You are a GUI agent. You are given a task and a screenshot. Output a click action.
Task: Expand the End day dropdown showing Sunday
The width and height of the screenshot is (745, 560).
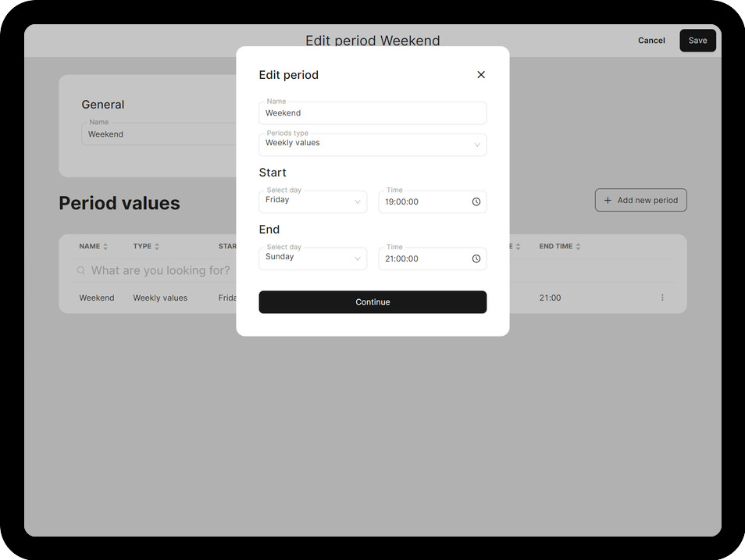point(312,259)
